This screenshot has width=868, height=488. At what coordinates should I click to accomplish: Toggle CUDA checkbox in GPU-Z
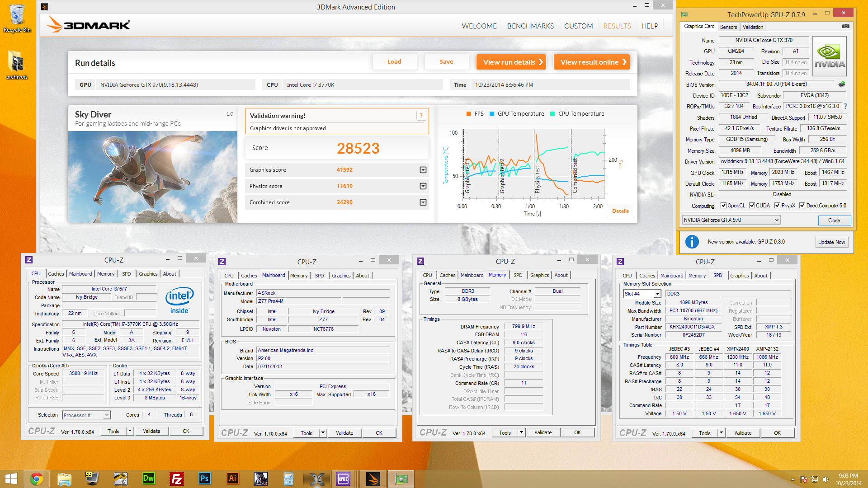(752, 206)
